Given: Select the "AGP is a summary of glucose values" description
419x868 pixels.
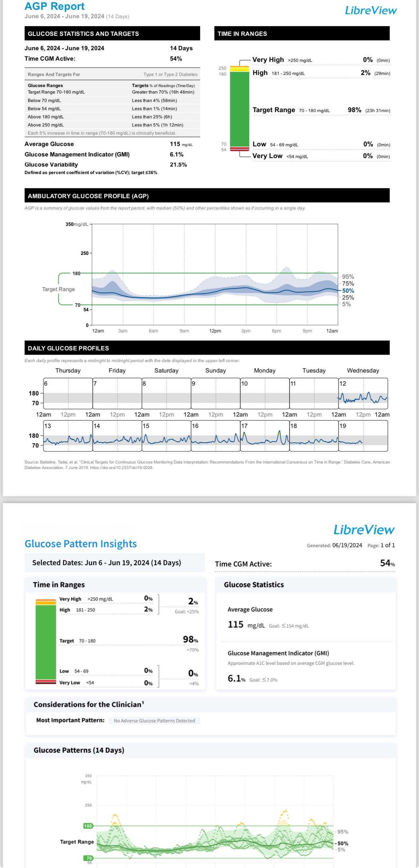Looking at the screenshot, I should tap(165, 208).
